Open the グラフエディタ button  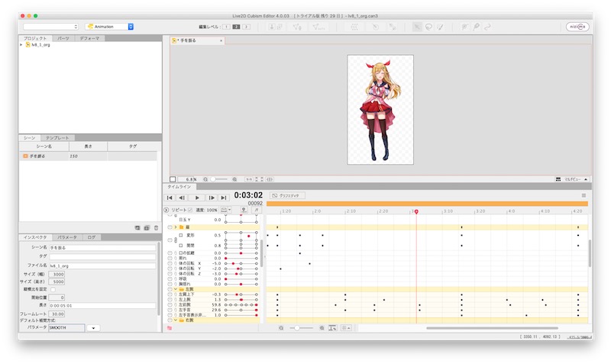(287, 195)
